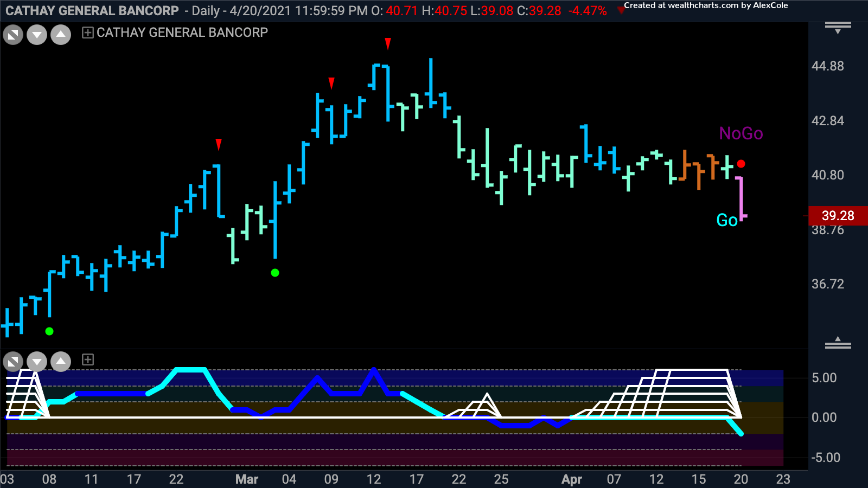868x488 pixels.
Task: Click the -4.47% change in the header
Action: [588, 11]
